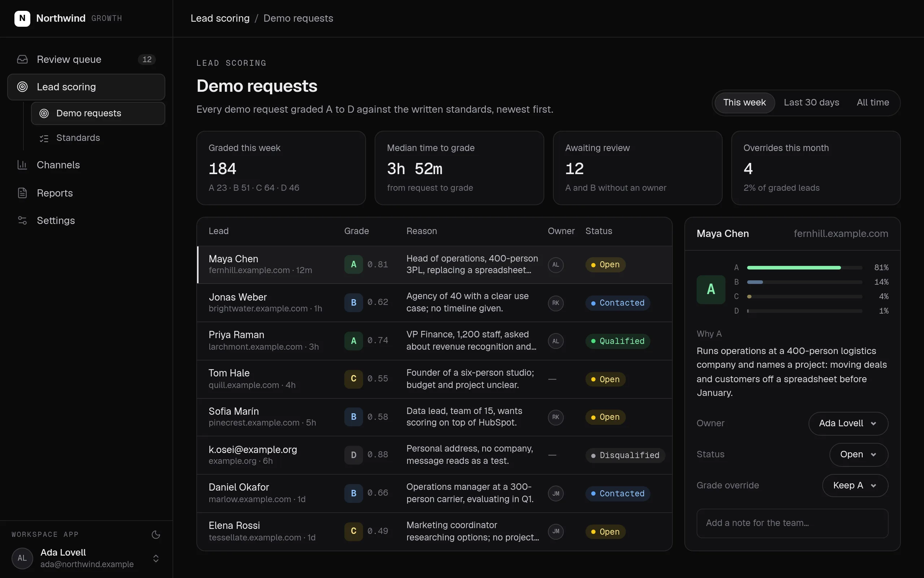924x578 pixels.
Task: Open Review queue in sidebar
Action: pos(86,59)
